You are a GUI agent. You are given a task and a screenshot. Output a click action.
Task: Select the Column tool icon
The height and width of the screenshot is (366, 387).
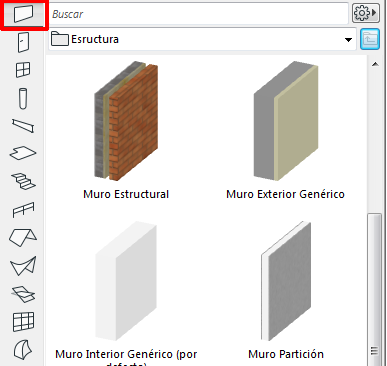click(23, 98)
